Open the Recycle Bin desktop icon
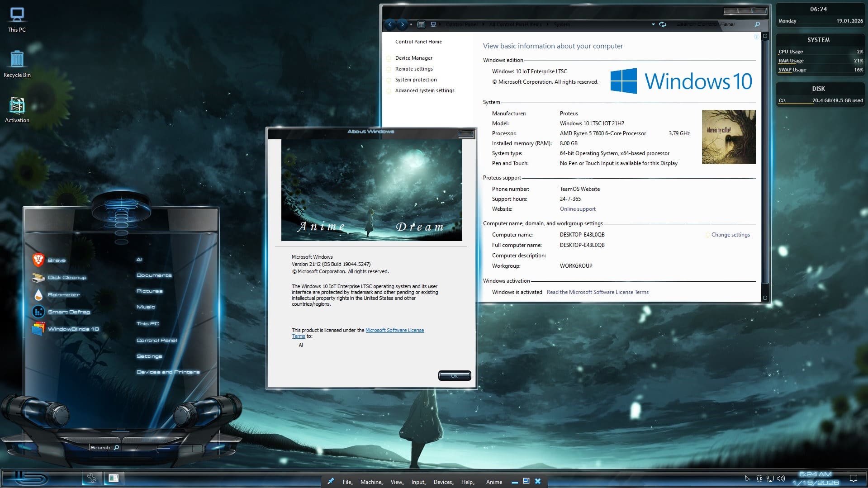Image resolution: width=868 pixels, height=488 pixels. pos(17,64)
